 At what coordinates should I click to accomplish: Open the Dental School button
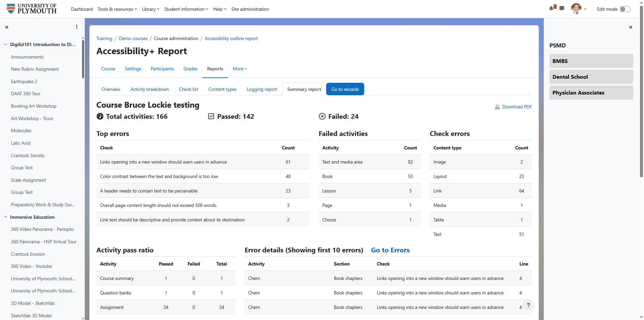591,77
